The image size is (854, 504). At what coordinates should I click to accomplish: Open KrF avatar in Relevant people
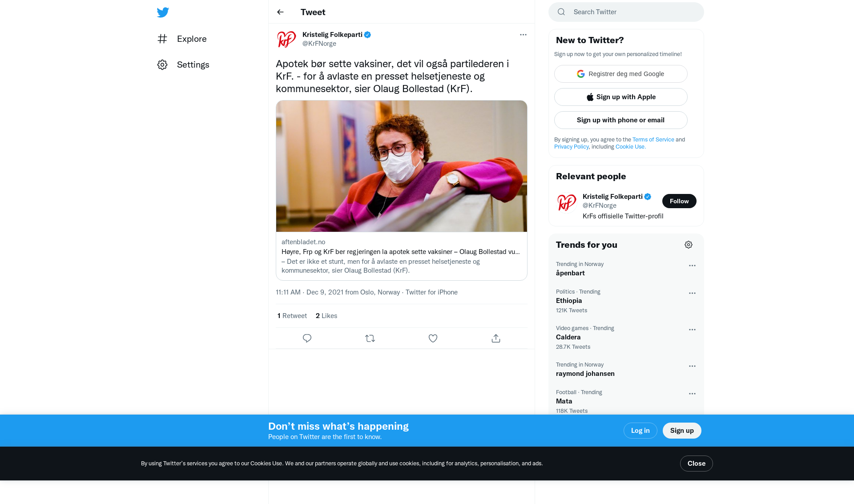point(567,203)
